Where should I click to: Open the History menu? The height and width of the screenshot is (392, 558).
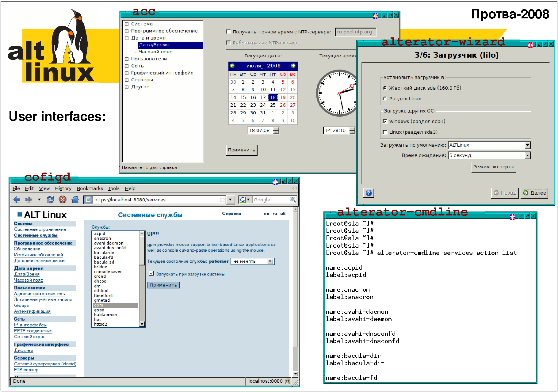63,188
